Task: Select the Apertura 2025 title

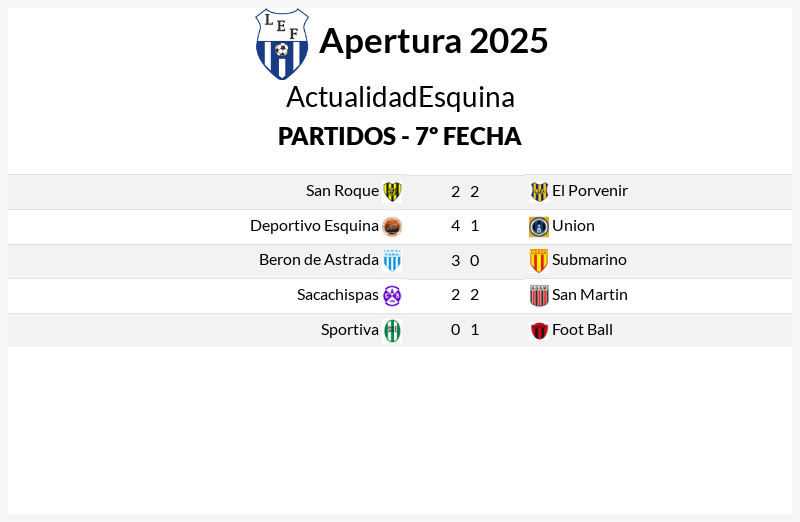Action: (x=434, y=41)
